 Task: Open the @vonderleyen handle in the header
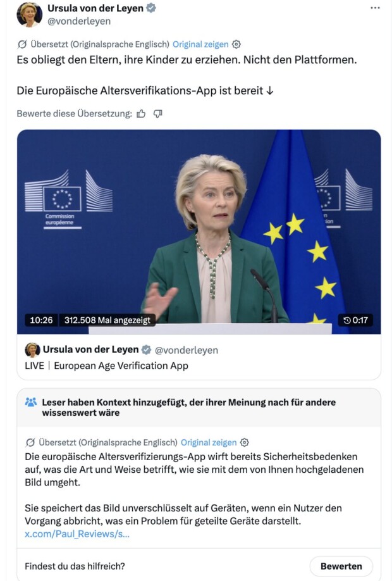79,21
